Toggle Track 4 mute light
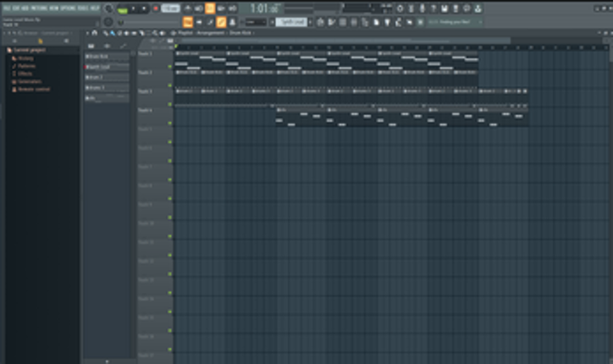The image size is (613, 364). 169,123
